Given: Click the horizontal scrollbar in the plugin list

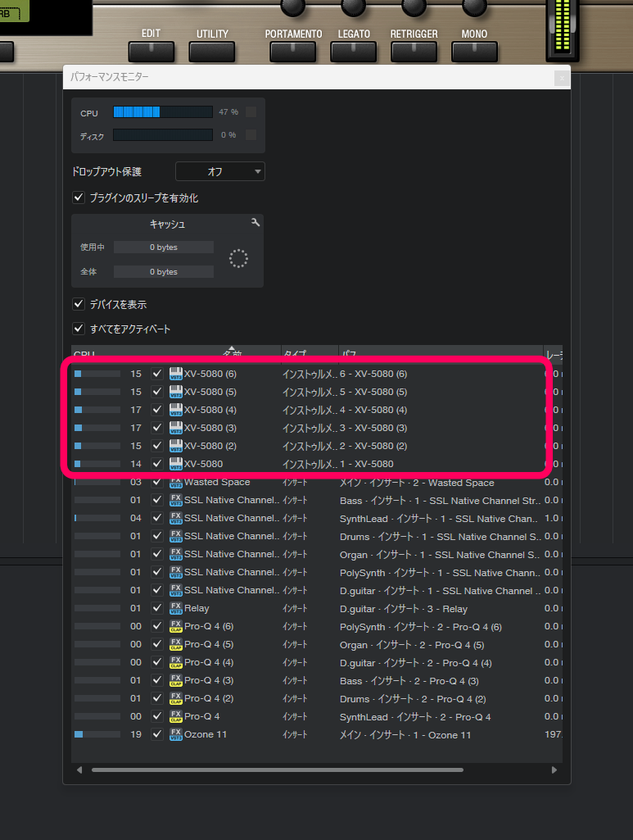Looking at the screenshot, I should 277,770.
